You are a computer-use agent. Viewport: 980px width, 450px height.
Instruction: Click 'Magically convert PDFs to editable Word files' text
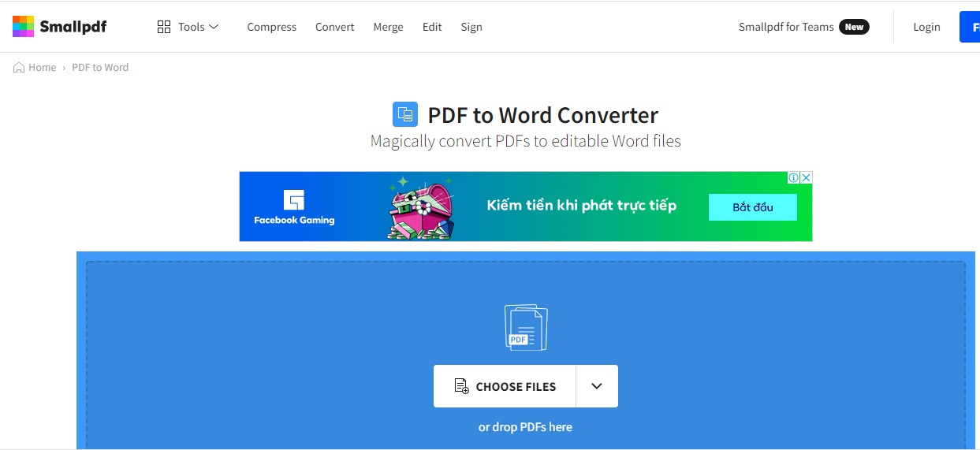pos(526,141)
